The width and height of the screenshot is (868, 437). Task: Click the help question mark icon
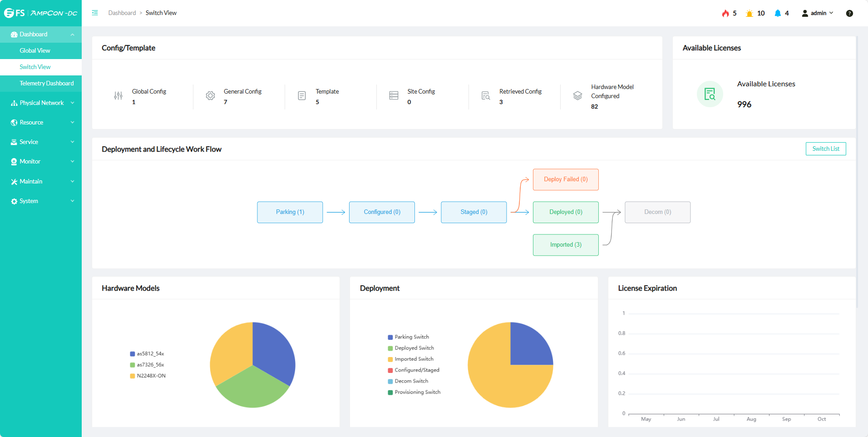pyautogui.click(x=849, y=13)
